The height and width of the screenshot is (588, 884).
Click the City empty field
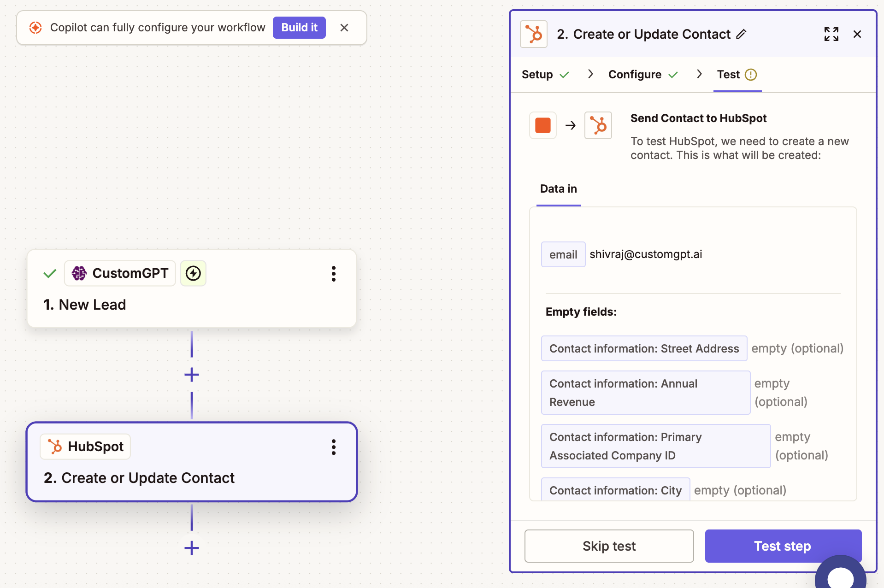tap(615, 490)
